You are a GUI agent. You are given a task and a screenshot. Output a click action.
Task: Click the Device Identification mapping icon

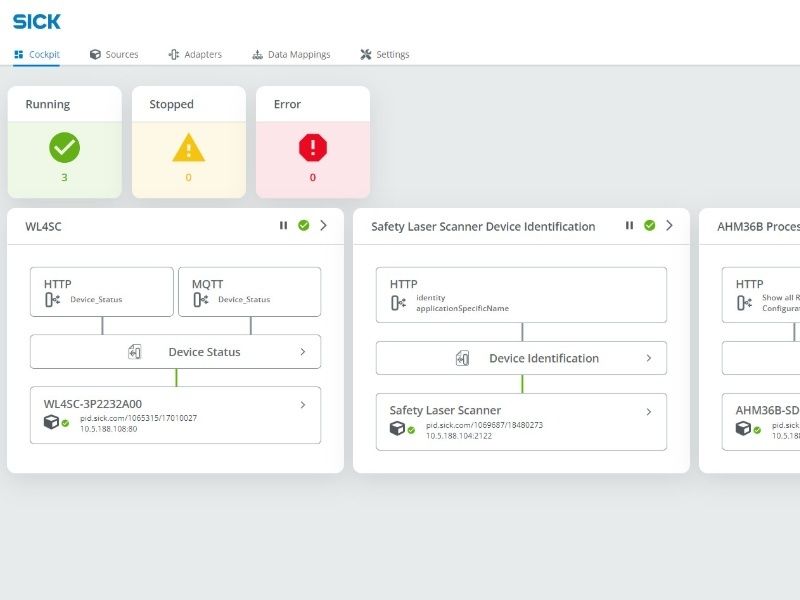click(462, 358)
